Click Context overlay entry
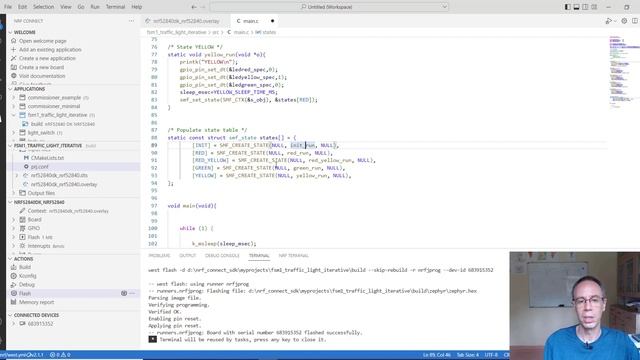This screenshot has height=360, width=640. point(68,211)
